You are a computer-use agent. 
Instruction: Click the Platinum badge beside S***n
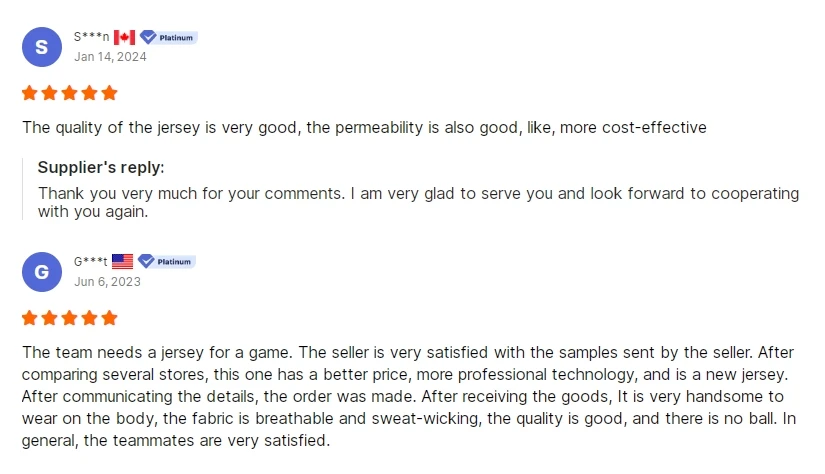coord(168,37)
